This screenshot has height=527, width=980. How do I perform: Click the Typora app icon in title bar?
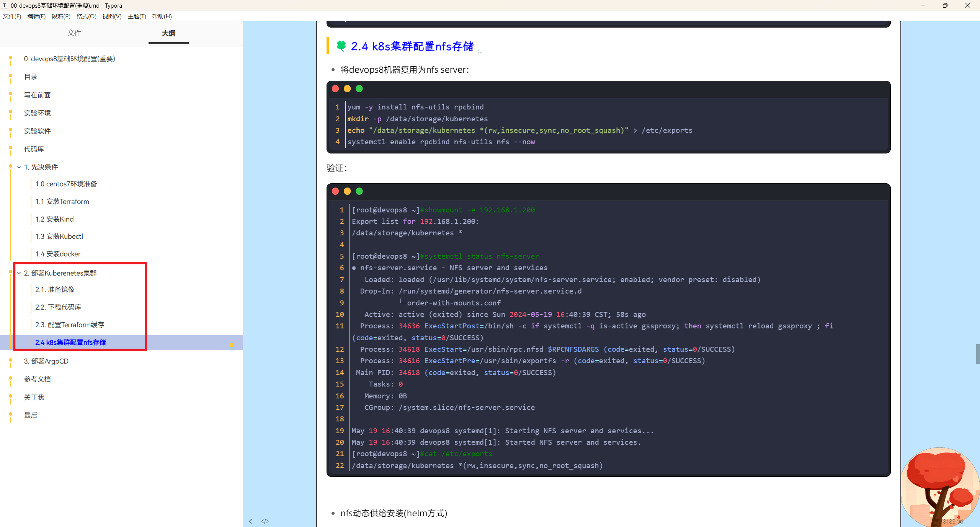tap(5, 5)
